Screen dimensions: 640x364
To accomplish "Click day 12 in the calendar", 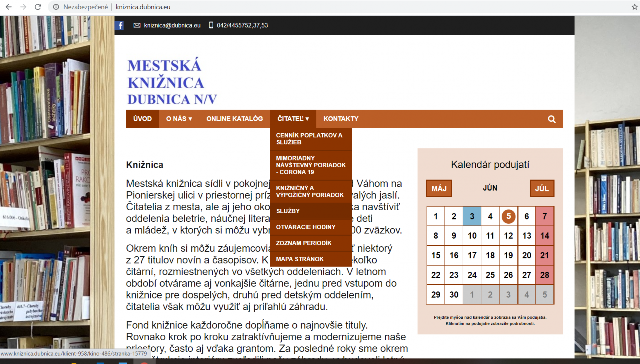I will (x=508, y=236).
